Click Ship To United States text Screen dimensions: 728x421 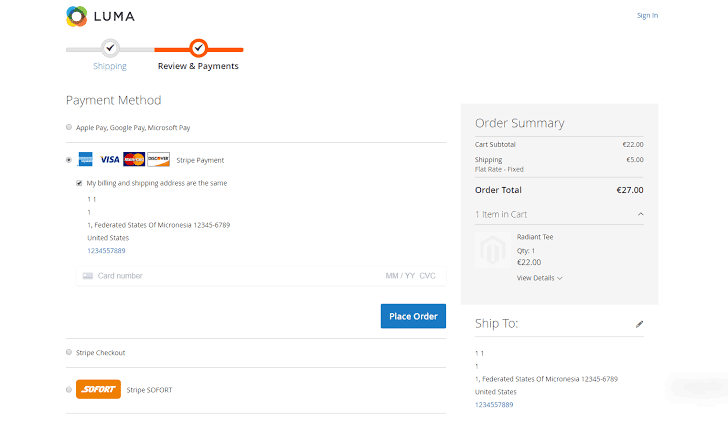point(496,392)
